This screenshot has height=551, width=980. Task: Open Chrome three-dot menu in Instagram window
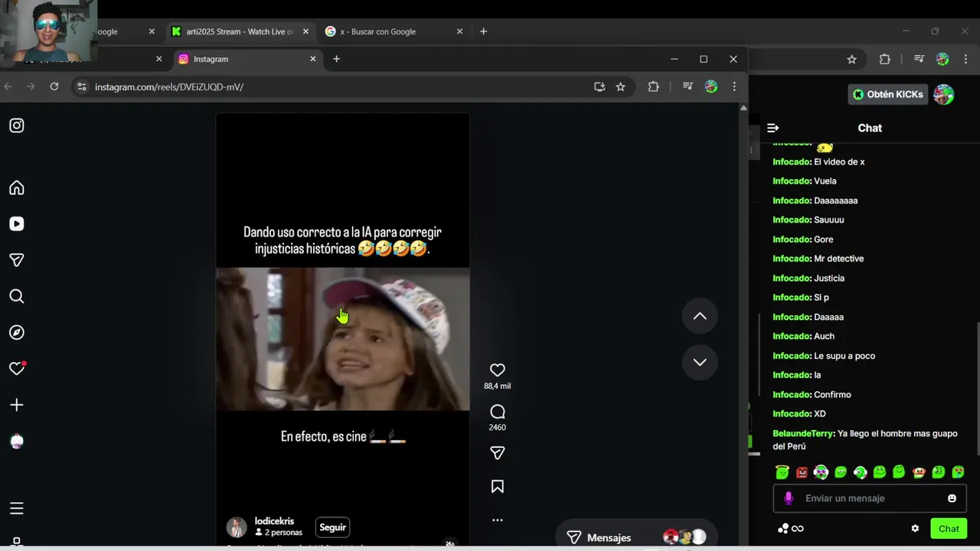tap(733, 86)
